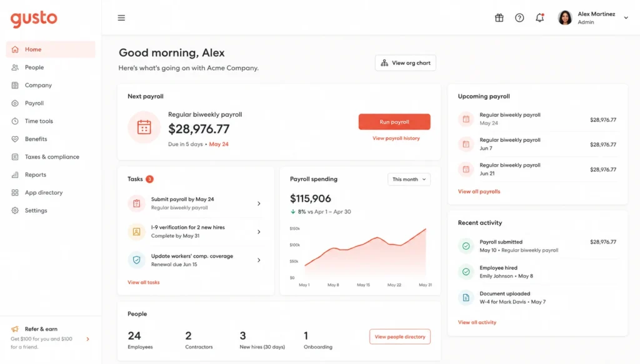Image resolution: width=640 pixels, height=364 pixels.
Task: Click the Next payroll calendar icon
Action: [x=144, y=127]
